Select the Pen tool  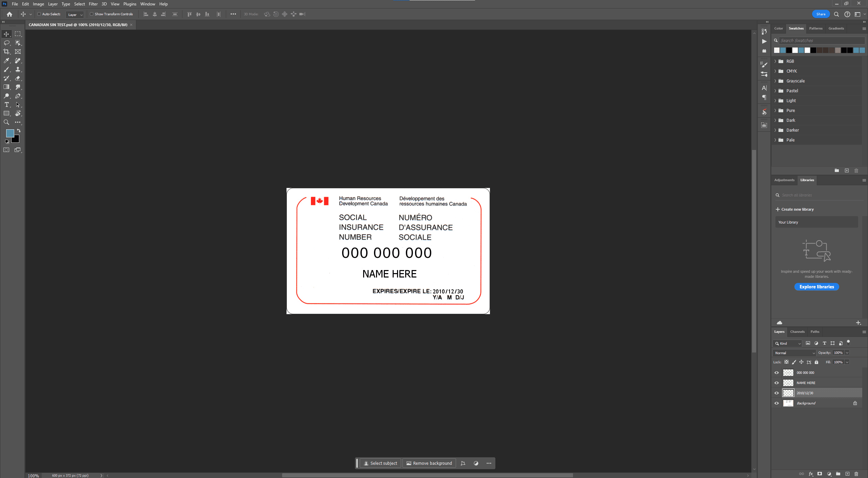click(x=18, y=96)
